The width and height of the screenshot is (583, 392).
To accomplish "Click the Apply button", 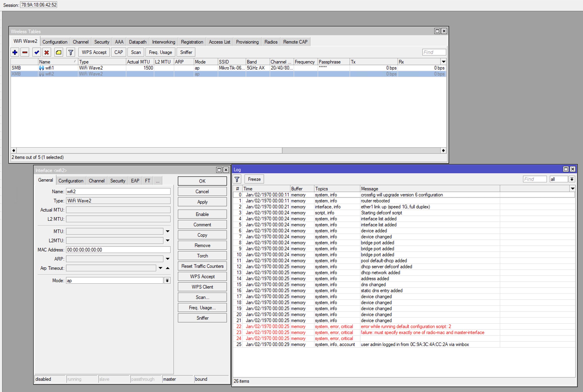I will (202, 202).
